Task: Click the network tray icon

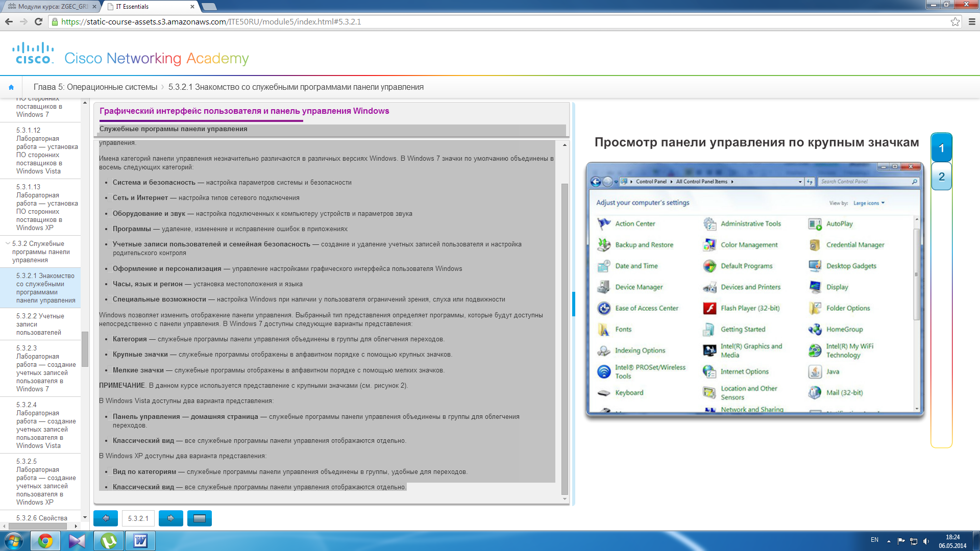Action: [x=914, y=541]
